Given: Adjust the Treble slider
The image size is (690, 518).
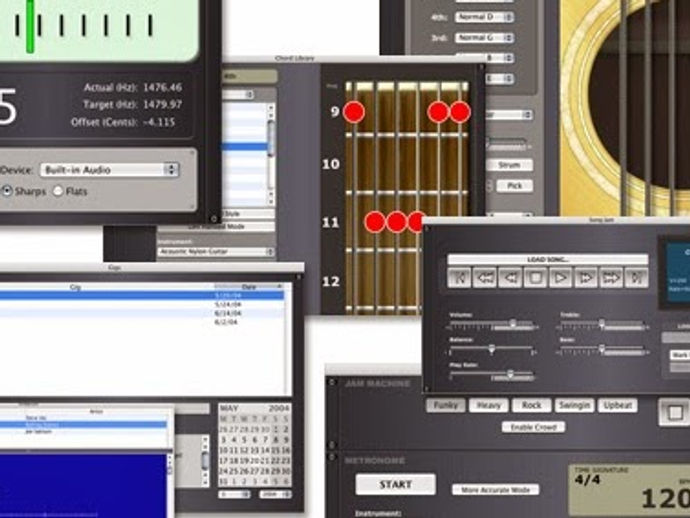Looking at the screenshot, I should pyautogui.click(x=602, y=326).
